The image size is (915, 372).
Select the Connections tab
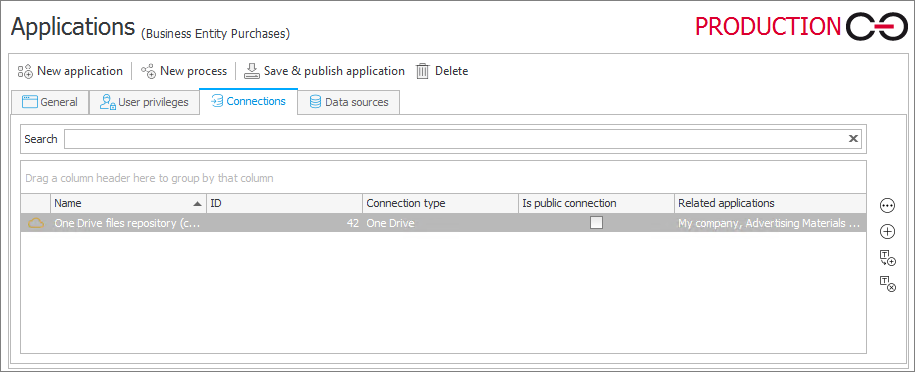249,101
